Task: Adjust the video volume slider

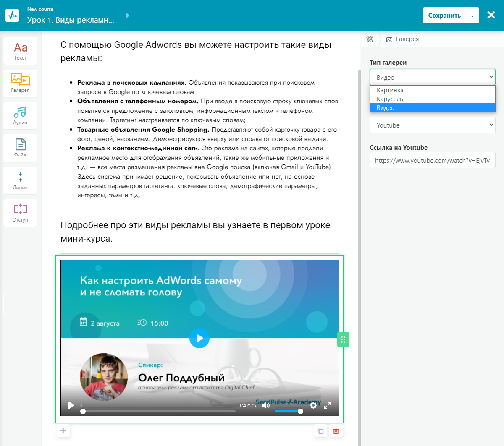Action: pyautogui.click(x=288, y=411)
